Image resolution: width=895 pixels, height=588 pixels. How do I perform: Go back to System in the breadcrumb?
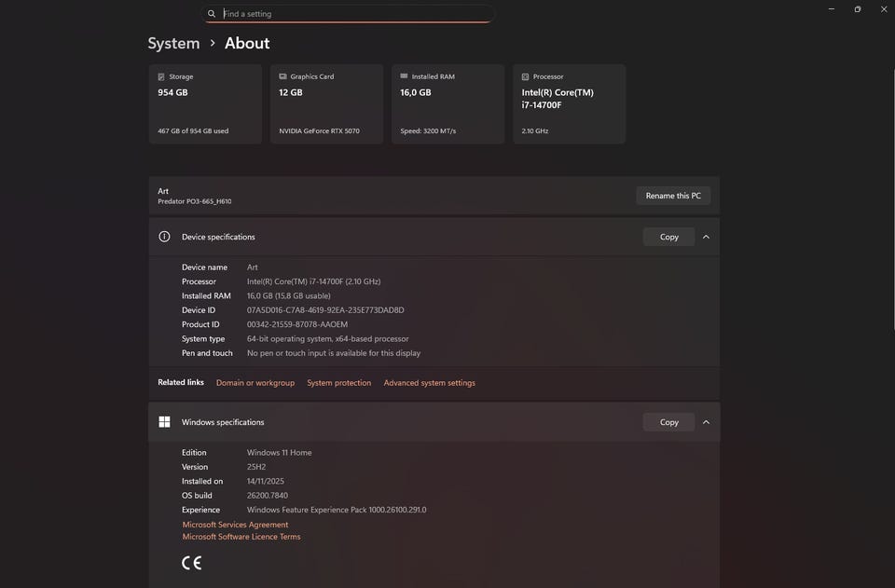(x=173, y=44)
